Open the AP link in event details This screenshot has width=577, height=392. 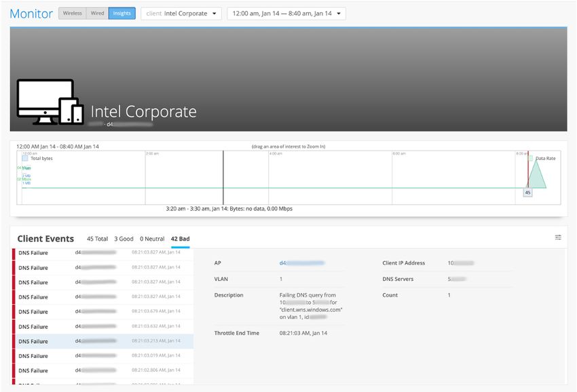point(302,263)
